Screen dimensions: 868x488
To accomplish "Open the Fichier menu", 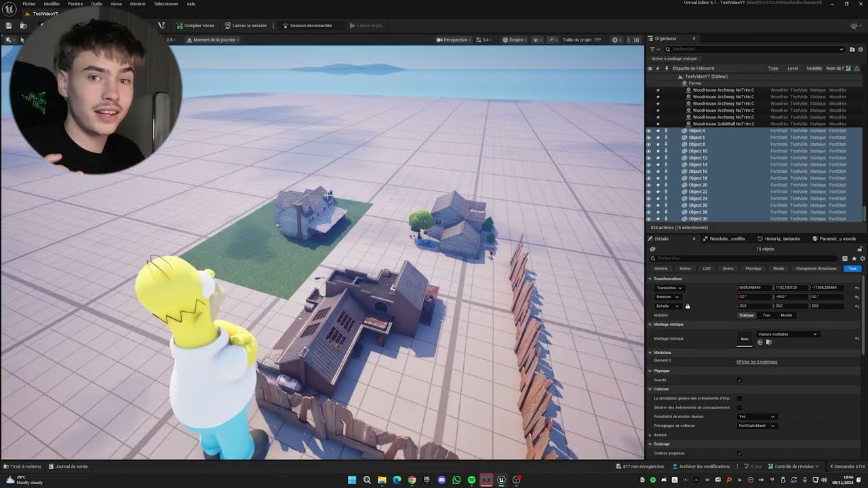I will 29,4.
